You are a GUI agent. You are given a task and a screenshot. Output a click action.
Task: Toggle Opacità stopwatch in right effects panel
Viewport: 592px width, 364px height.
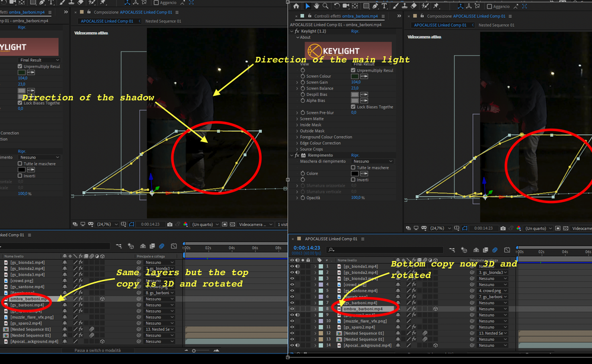(x=303, y=198)
